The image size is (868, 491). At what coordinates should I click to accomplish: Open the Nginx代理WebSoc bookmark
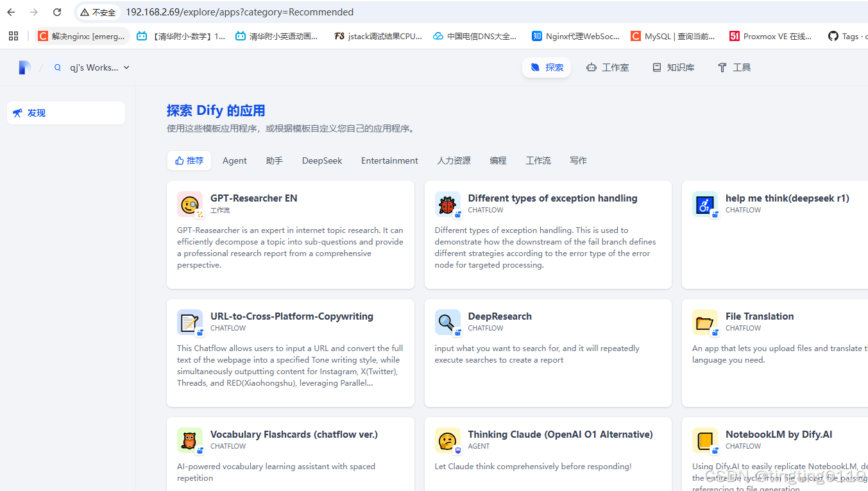[x=576, y=37]
